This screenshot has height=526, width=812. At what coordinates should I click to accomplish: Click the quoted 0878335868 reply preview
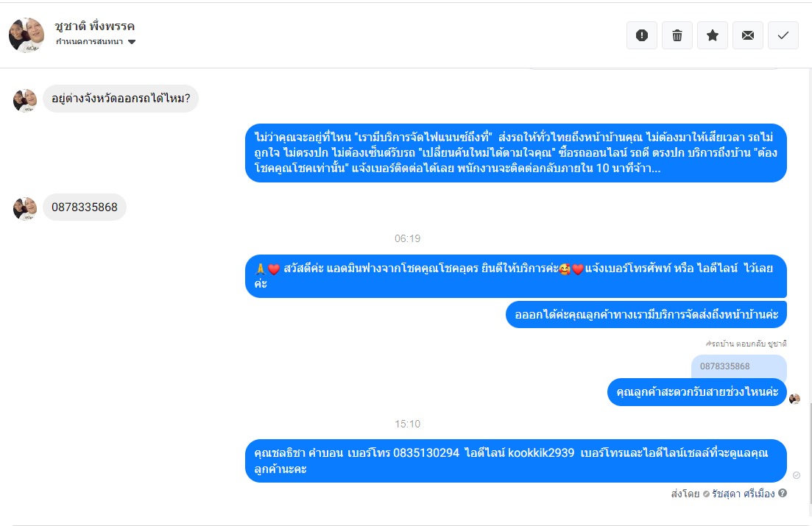tap(738, 368)
